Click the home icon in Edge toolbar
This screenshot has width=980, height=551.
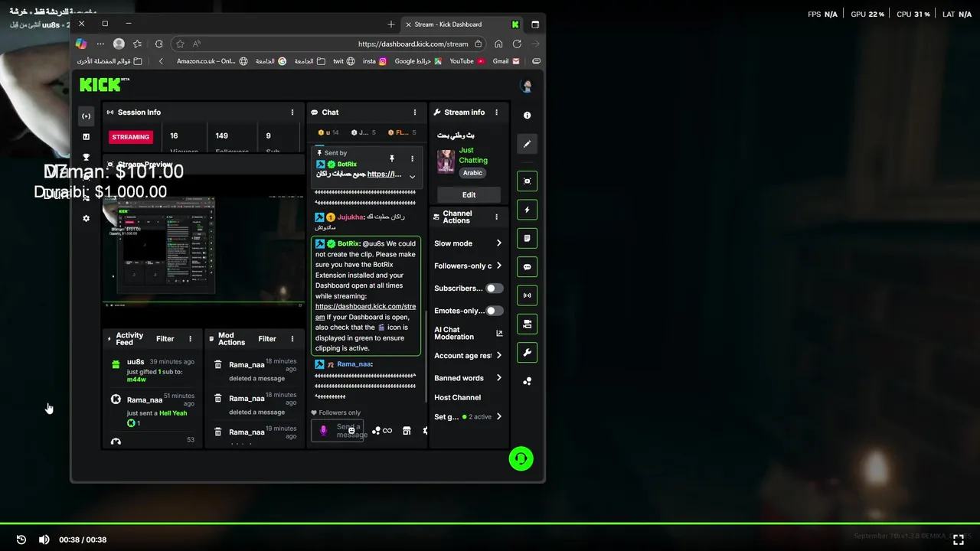pyautogui.click(x=498, y=44)
